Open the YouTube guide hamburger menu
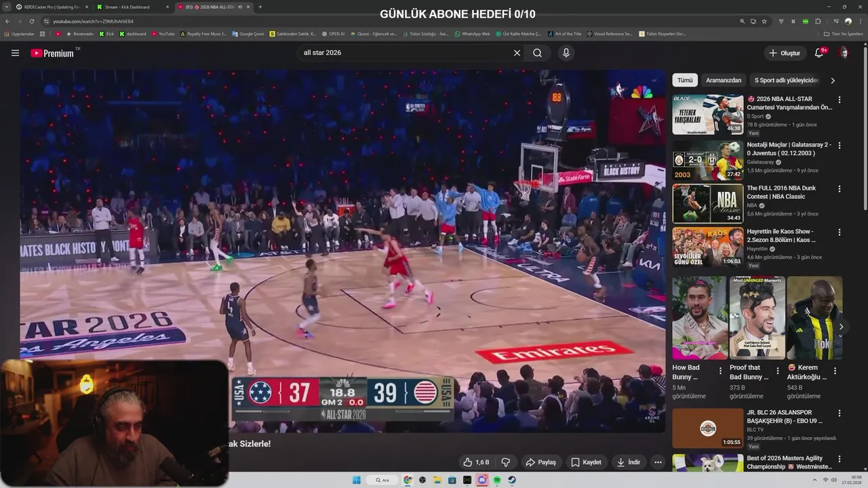 (x=15, y=53)
